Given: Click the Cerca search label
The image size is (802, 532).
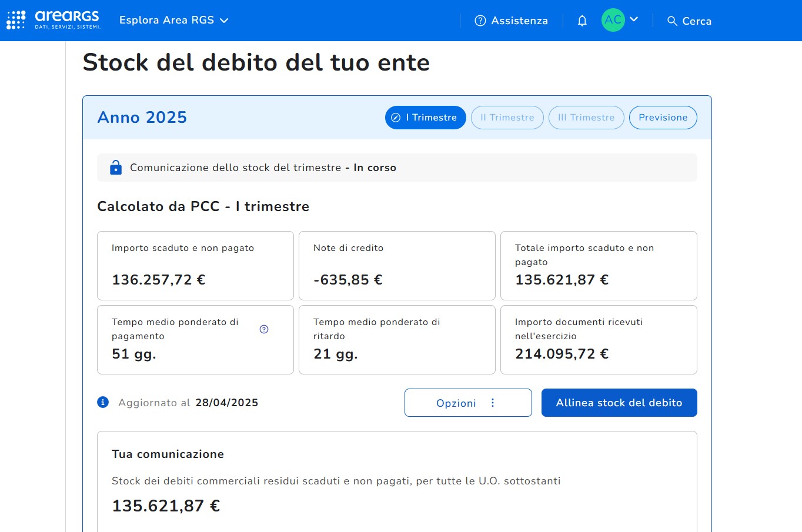Looking at the screenshot, I should point(697,21).
